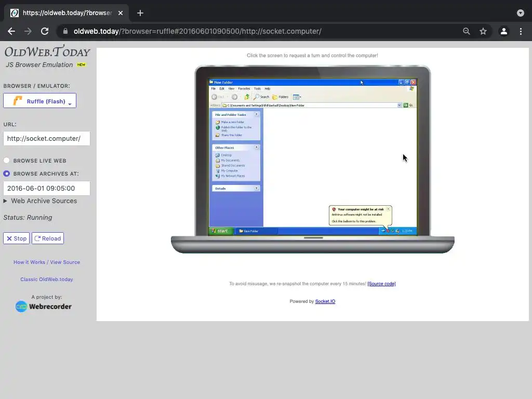532x399 pixels.
Task: Click the XP taskbar clock
Action: pos(407,231)
